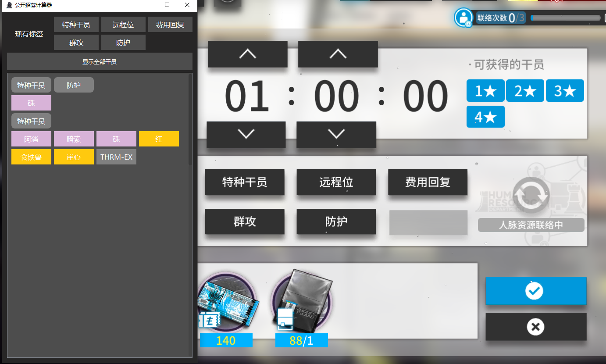Increase the recruitment hours with up arrow

(248, 54)
